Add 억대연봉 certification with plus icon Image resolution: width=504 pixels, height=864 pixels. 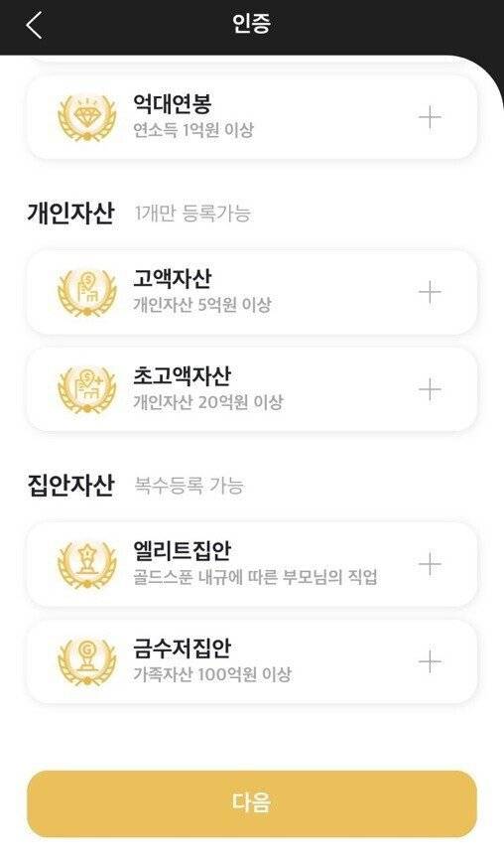click(430, 117)
